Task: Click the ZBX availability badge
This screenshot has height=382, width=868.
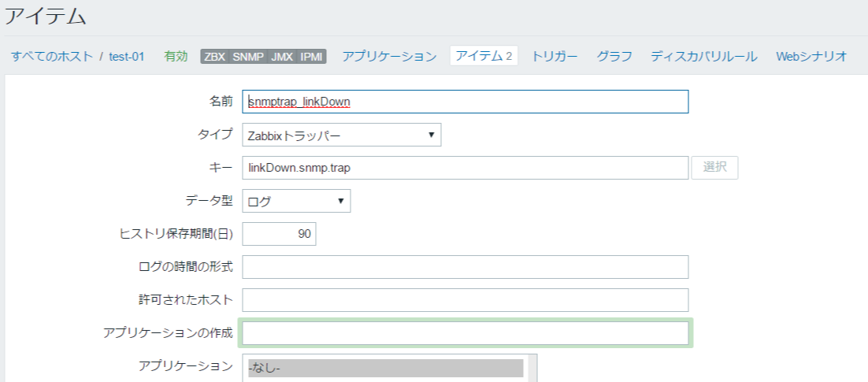Action: point(214,57)
